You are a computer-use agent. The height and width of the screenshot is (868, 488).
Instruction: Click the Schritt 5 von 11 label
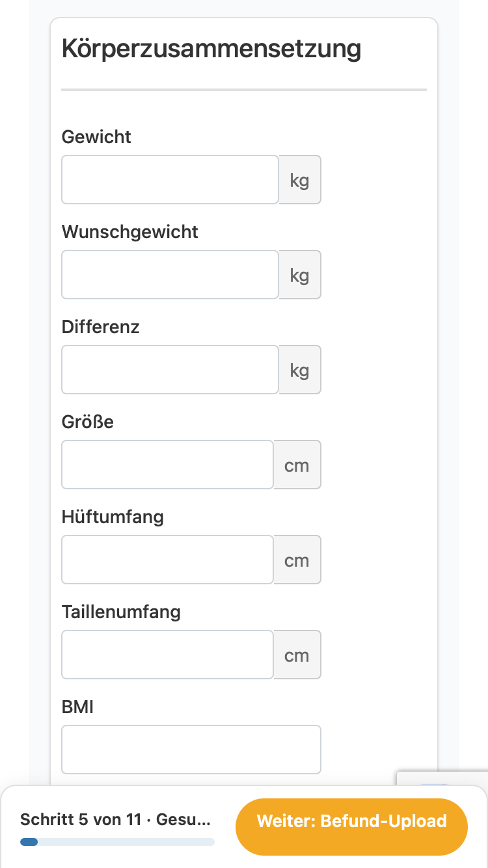point(81,819)
